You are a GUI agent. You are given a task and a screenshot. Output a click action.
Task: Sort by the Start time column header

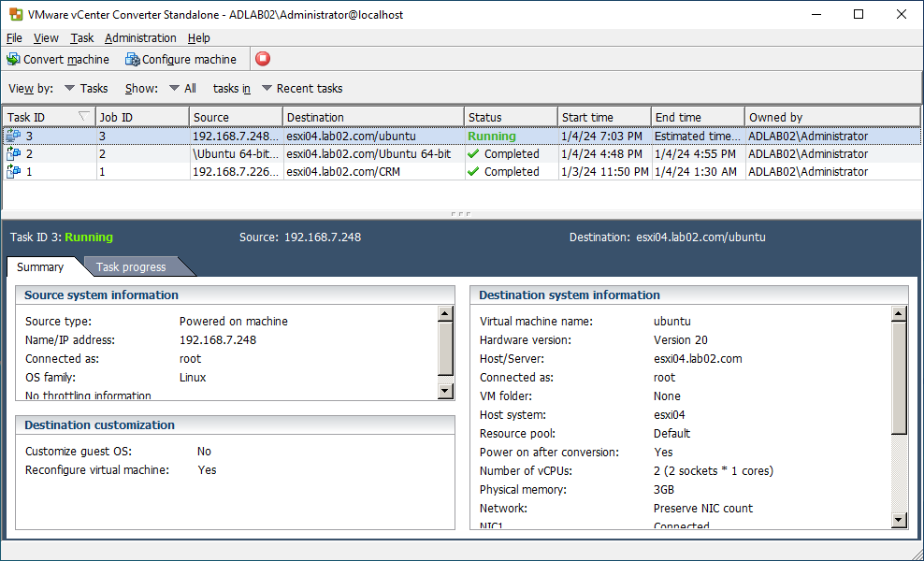[x=604, y=117]
